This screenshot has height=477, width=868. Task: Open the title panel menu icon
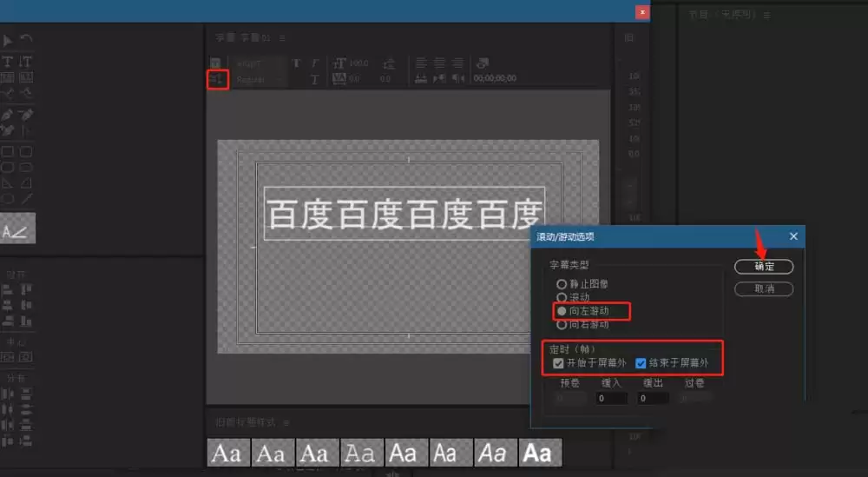282,38
